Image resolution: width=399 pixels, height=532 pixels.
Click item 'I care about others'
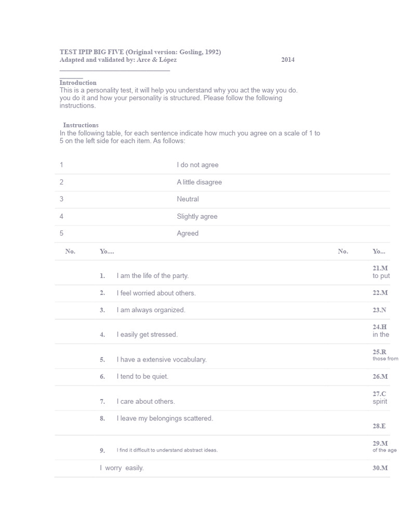(x=145, y=402)
